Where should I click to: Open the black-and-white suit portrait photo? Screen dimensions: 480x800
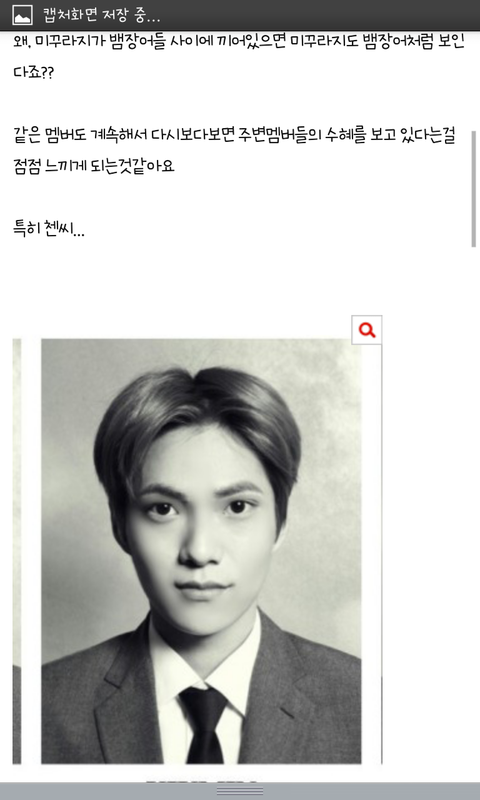(201, 551)
